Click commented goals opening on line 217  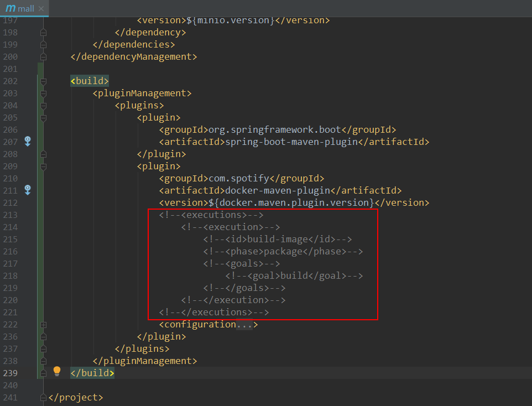pyautogui.click(x=242, y=264)
